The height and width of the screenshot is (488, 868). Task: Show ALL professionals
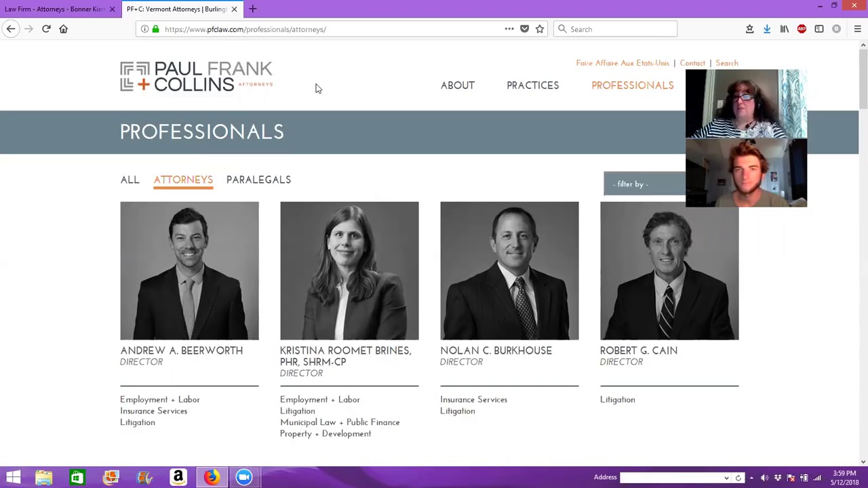[x=130, y=180]
